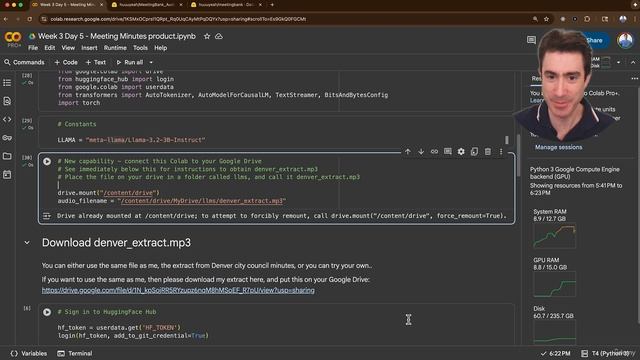The width and height of the screenshot is (640, 360).
Task: Open the Terminal panel
Action: coord(75,353)
